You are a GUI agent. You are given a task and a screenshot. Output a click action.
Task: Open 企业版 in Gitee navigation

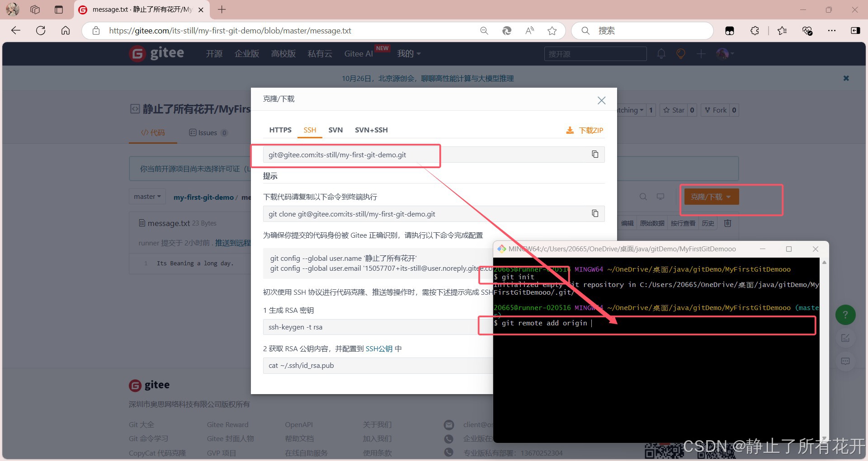247,54
